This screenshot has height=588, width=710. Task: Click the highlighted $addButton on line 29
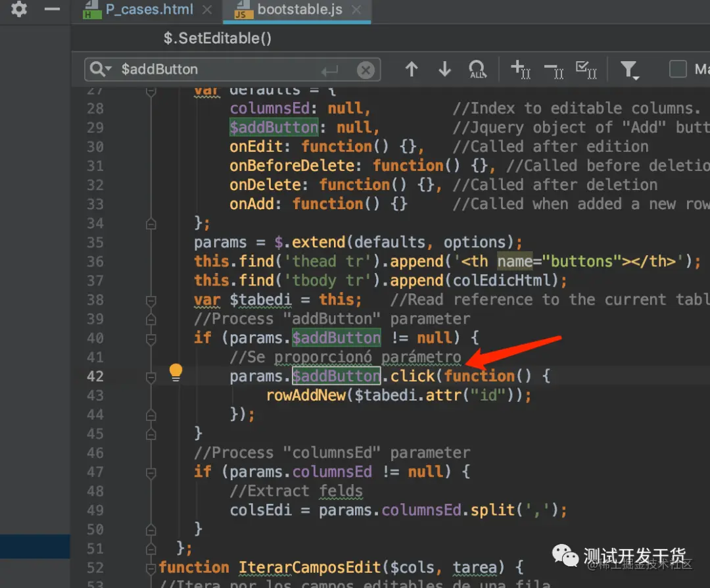click(x=274, y=128)
